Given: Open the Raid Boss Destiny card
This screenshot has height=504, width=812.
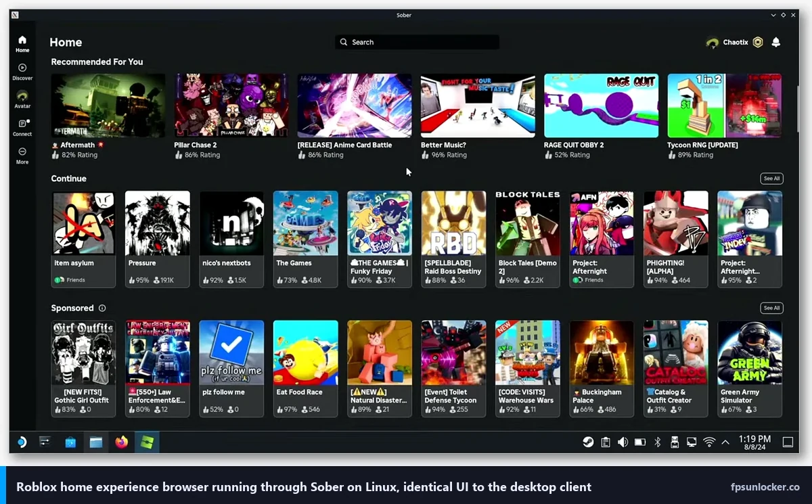Looking at the screenshot, I should [x=453, y=239].
